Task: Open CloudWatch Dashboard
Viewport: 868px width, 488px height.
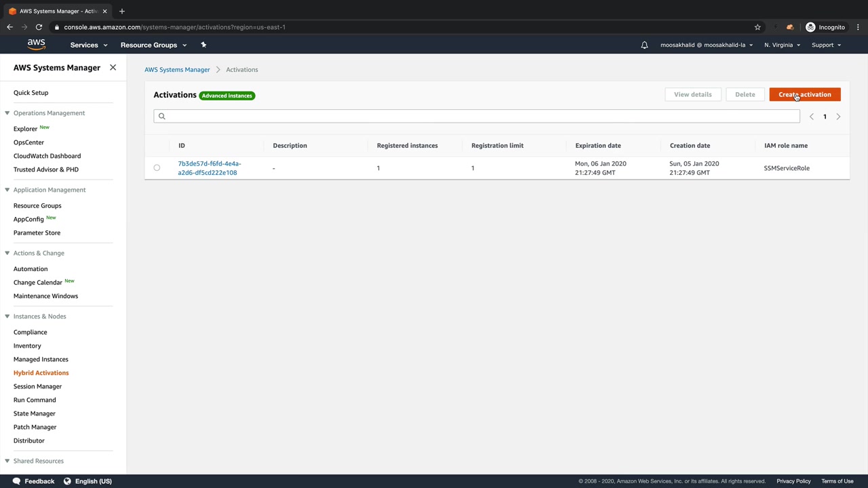Action: (47, 156)
